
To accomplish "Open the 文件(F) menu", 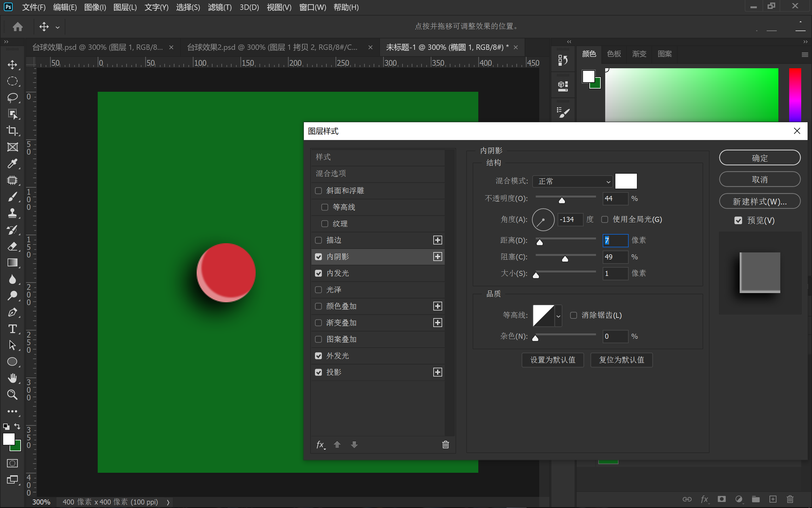I will [34, 7].
